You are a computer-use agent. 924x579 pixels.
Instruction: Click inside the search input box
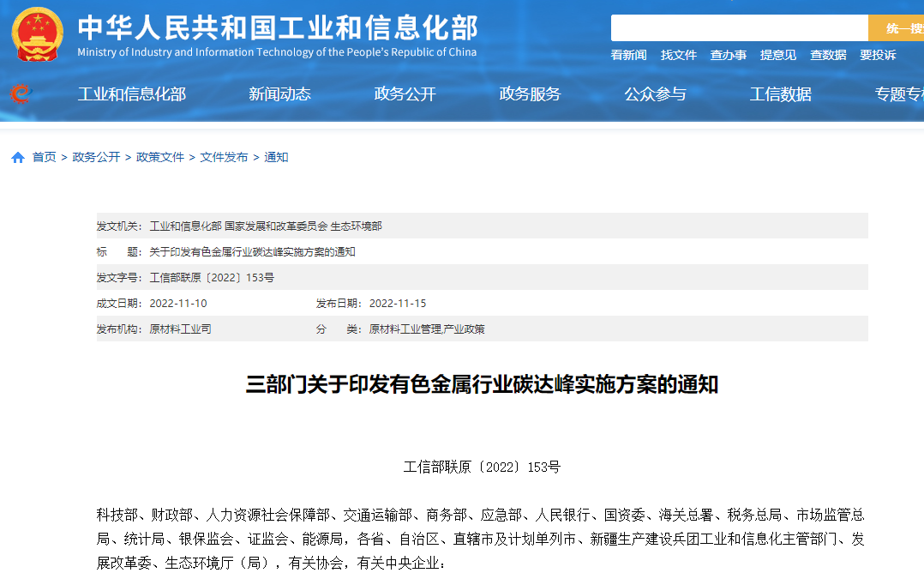click(x=737, y=27)
